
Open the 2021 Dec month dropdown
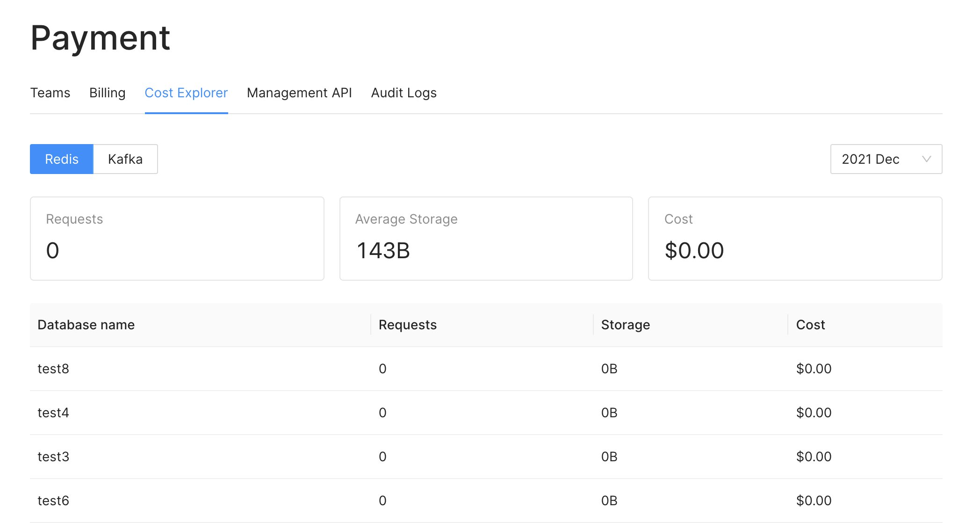(886, 159)
